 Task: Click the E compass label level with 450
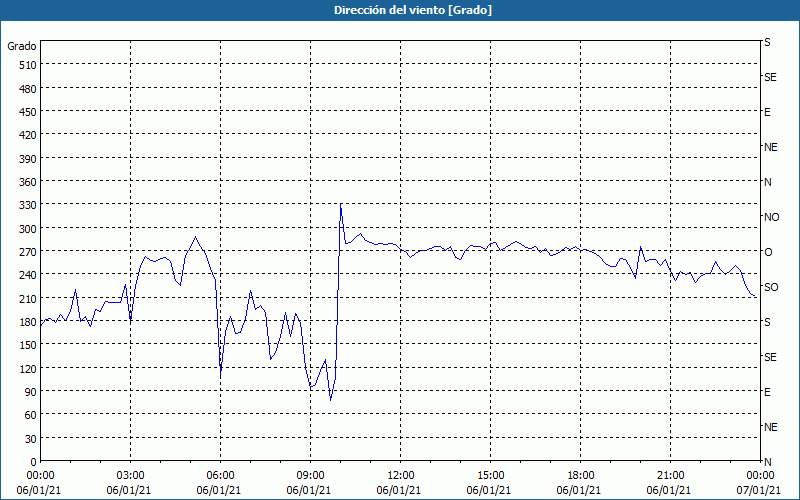[767, 112]
